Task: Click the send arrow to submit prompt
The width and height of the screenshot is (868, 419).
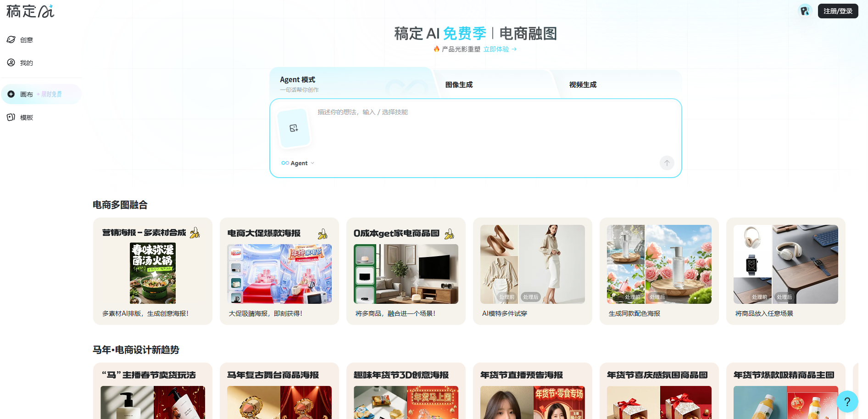Action: click(667, 163)
